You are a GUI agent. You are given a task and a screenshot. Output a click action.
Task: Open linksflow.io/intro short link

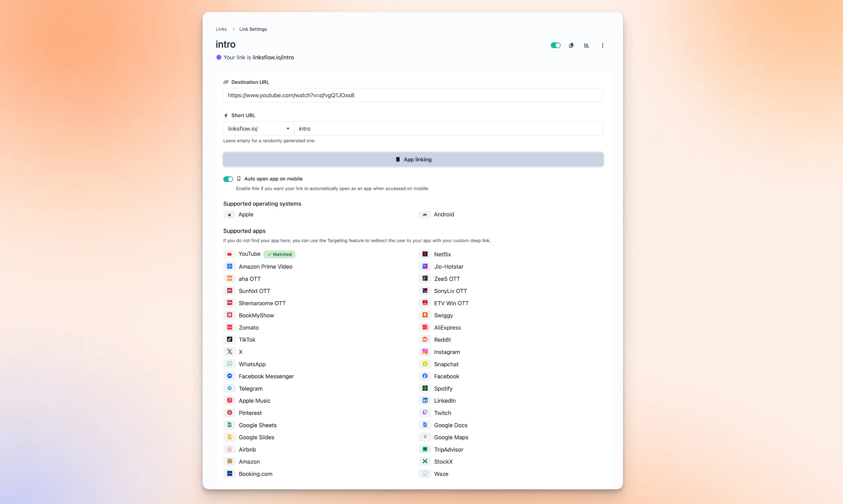(273, 57)
